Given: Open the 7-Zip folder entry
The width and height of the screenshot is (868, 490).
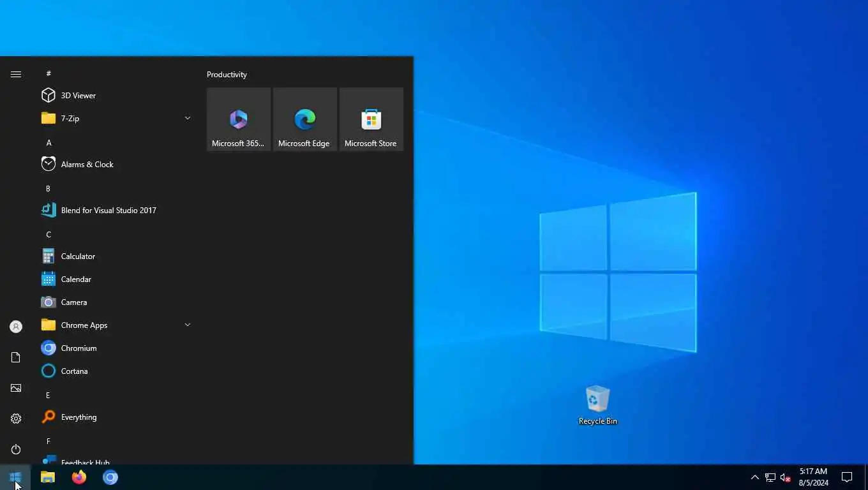Looking at the screenshot, I should [117, 118].
